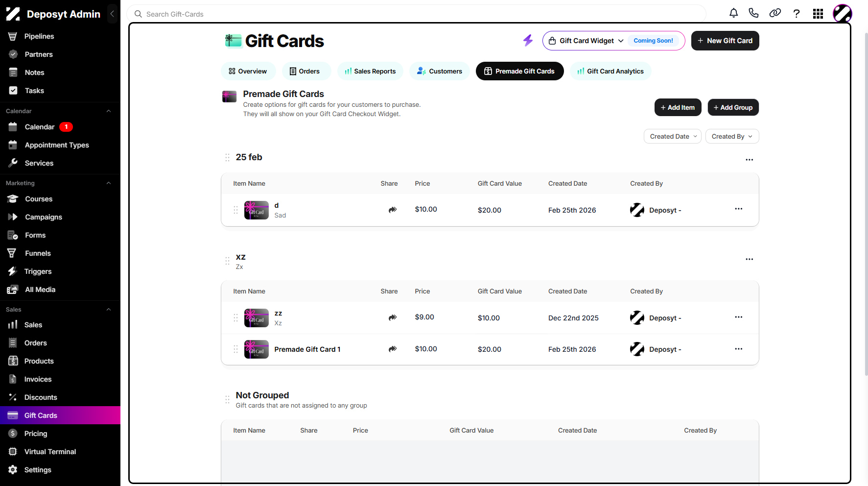Collapse the Marketing sidebar section
This screenshot has width=868, height=486.
coord(109,183)
